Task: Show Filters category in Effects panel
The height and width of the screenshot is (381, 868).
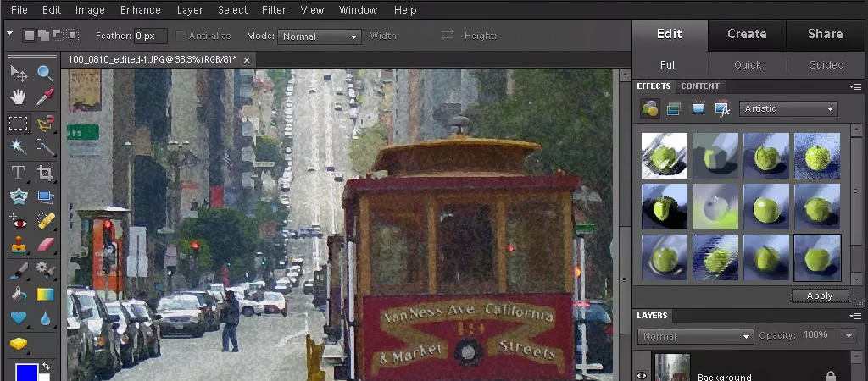Action: tap(650, 109)
